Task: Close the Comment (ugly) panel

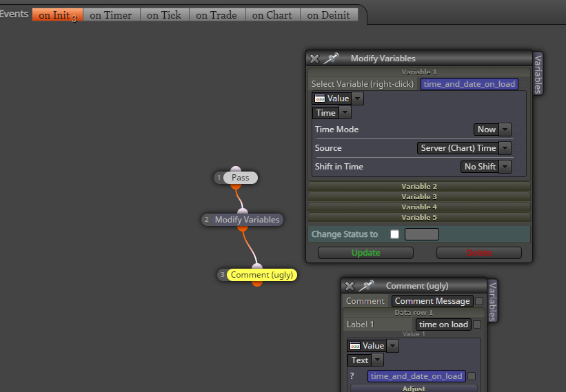Action: (x=350, y=286)
